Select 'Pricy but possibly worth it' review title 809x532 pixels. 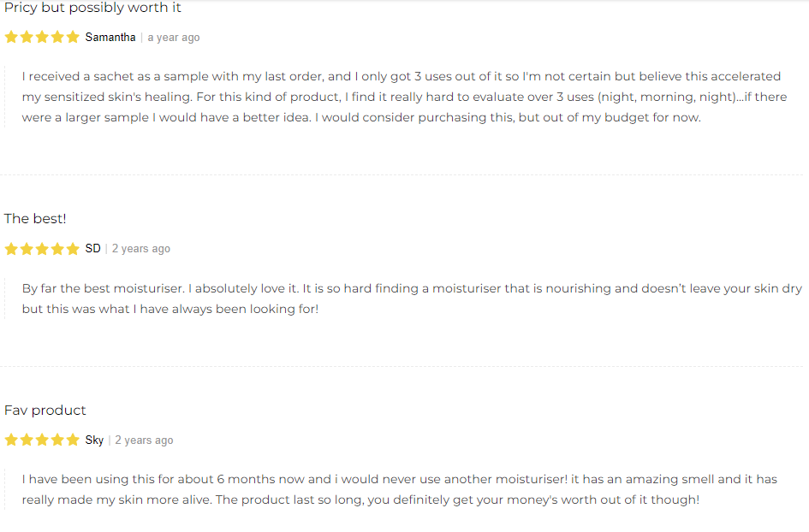pos(92,8)
